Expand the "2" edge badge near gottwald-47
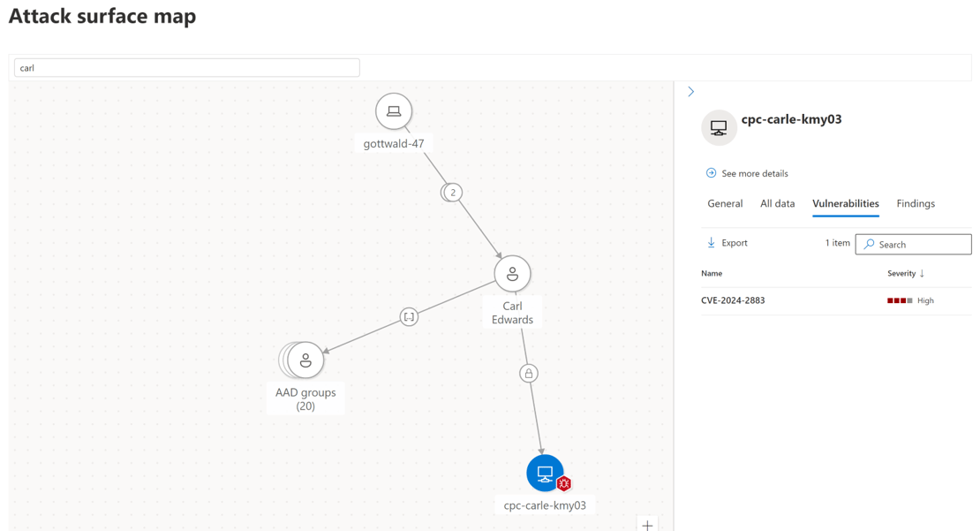The image size is (980, 531). 451,192
